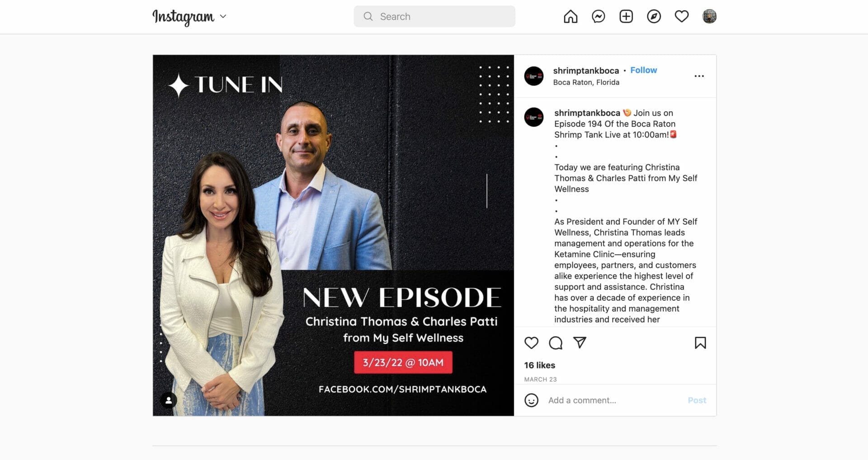This screenshot has height=460, width=868.
Task: Click the comment bubble icon under the post
Action: (x=556, y=343)
